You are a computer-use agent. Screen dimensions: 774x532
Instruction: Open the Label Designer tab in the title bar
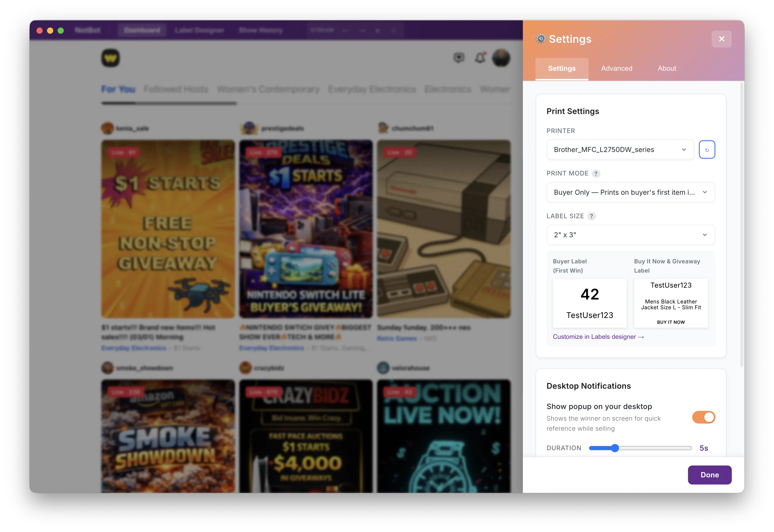click(199, 30)
